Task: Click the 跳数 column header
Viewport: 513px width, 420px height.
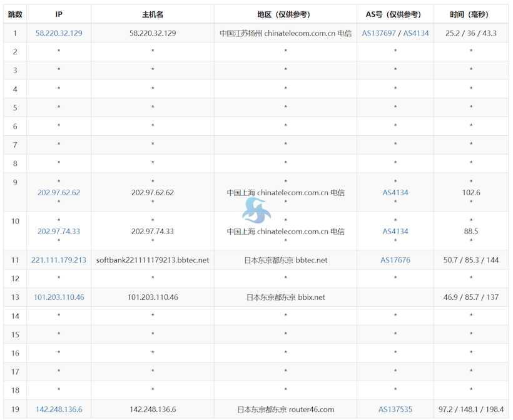Action: (x=15, y=14)
